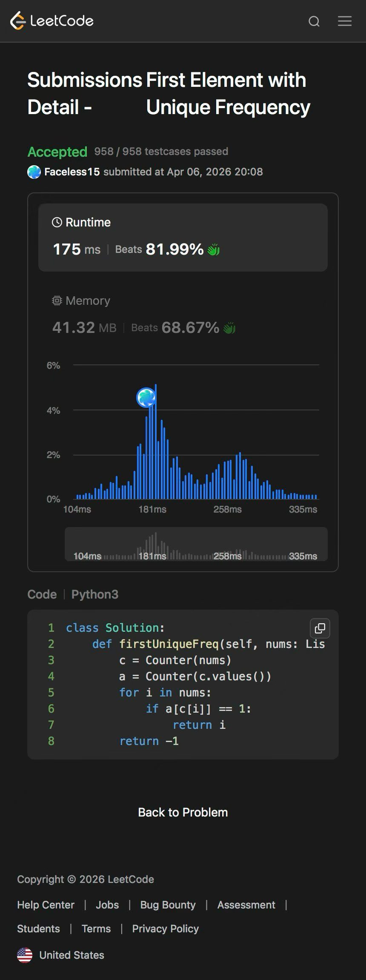
Task: Click the chip icon beside Memory
Action: click(x=57, y=301)
